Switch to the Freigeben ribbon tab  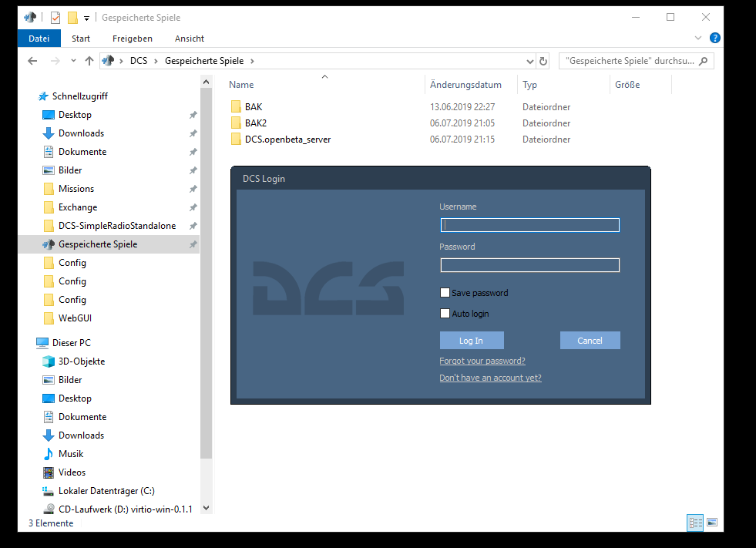coord(132,39)
